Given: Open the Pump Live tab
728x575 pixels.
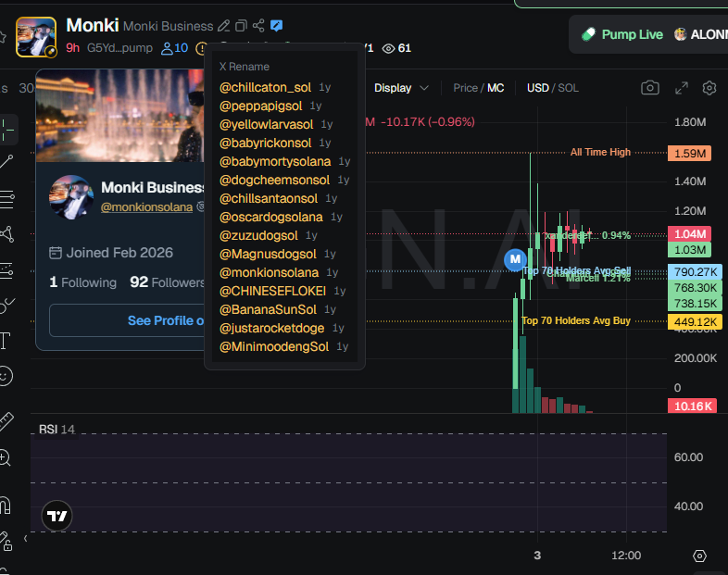Looking at the screenshot, I should tap(622, 34).
